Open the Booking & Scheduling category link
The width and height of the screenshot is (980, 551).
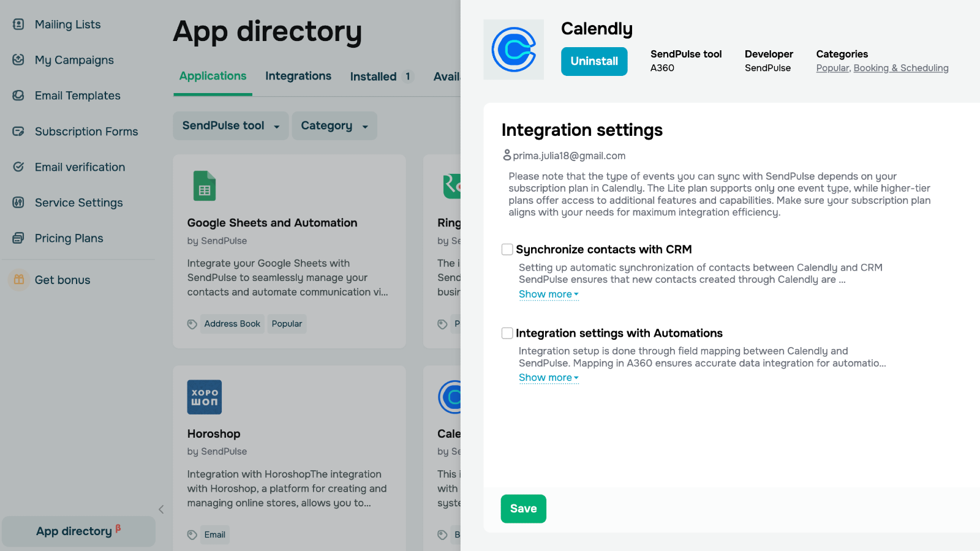(x=900, y=68)
